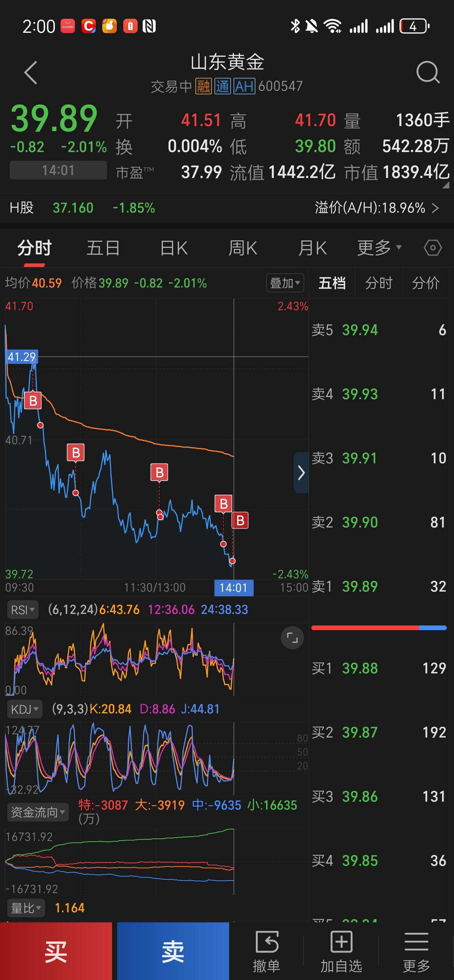The image size is (454, 980).
Task: Tap the 14:01 crosshair time label on axis
Action: coord(233,588)
